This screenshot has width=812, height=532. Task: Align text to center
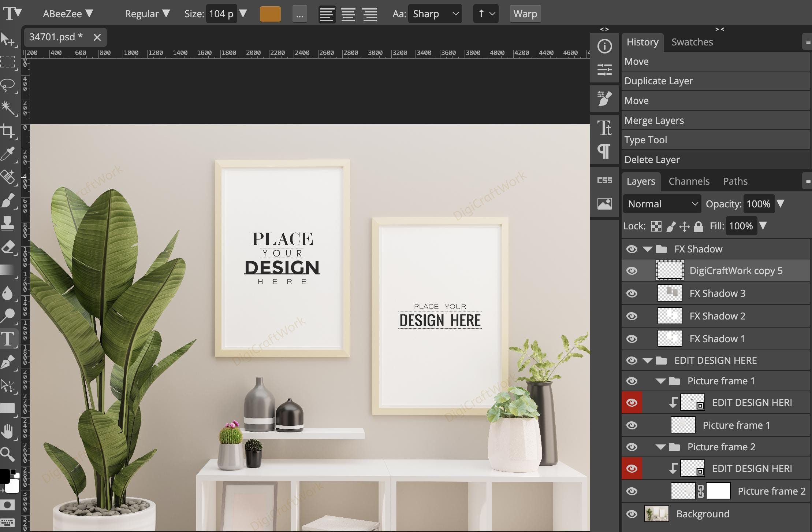pos(348,14)
